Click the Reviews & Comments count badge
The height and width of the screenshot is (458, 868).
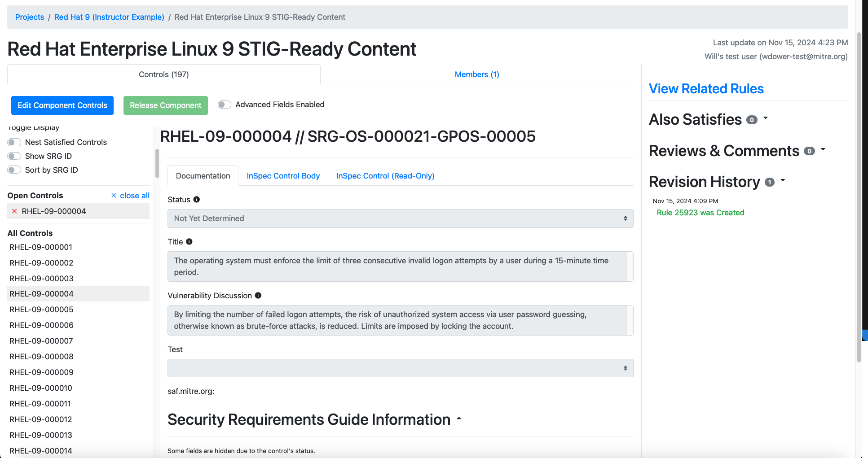[x=809, y=151]
